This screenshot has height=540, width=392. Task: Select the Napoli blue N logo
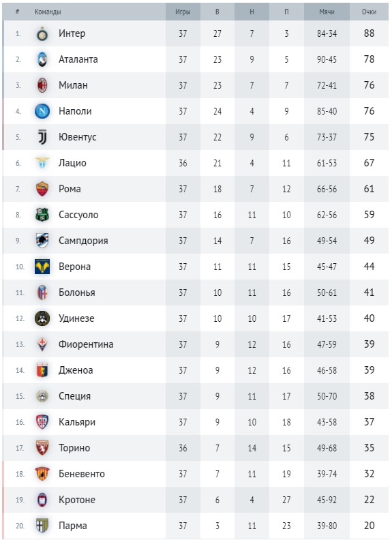[x=42, y=111]
